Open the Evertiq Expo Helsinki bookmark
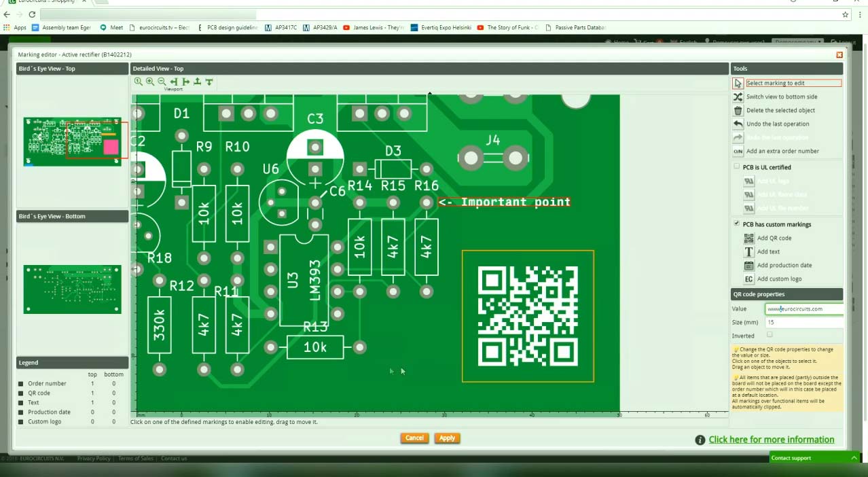868x477 pixels. pyautogui.click(x=441, y=28)
